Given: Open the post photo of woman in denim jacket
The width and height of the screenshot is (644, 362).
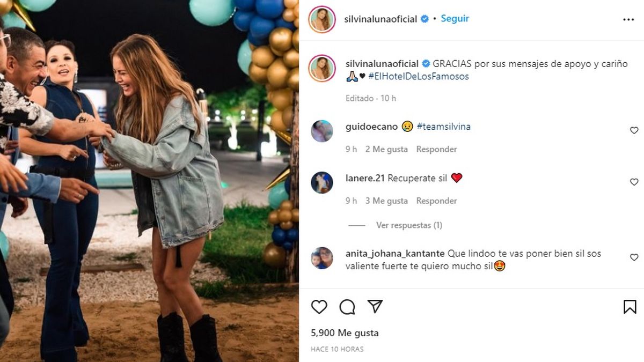Looking at the screenshot, I should pos(149,181).
